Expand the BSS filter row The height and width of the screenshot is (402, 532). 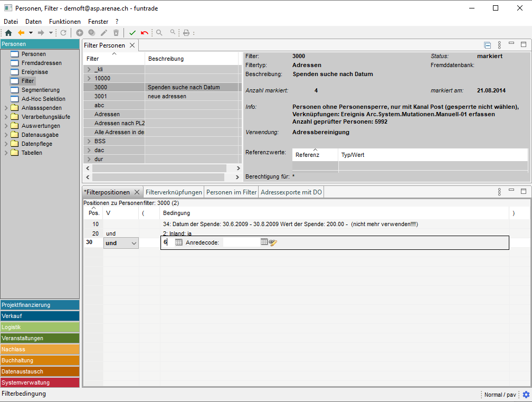[89, 141]
